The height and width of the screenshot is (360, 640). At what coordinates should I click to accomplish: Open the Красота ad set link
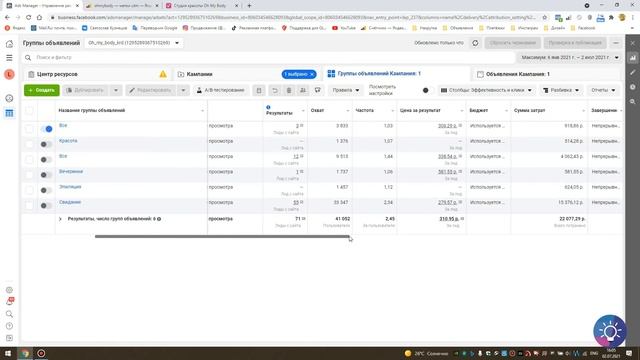click(x=68, y=141)
